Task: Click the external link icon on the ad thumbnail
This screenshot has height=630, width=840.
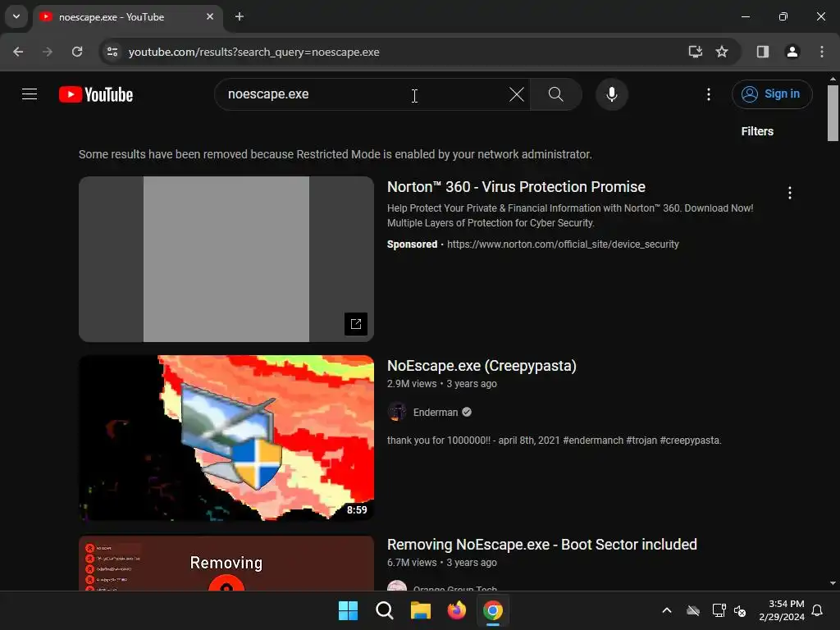Action: (x=356, y=323)
